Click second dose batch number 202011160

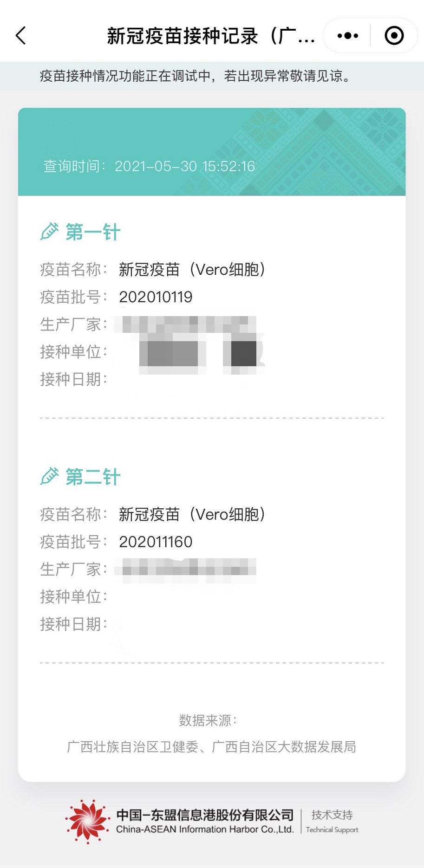pos(156,542)
